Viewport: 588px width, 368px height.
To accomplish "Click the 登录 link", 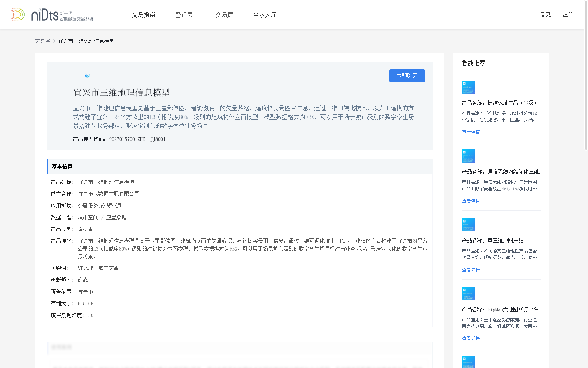I will click(545, 15).
